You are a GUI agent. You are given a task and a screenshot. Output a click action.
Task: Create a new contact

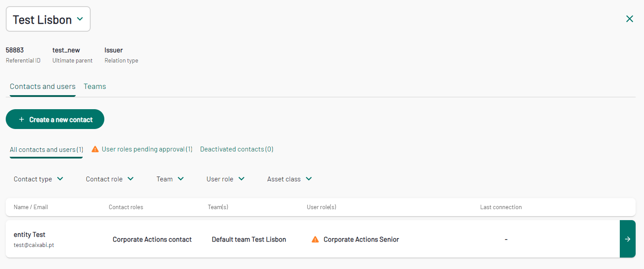tap(55, 119)
